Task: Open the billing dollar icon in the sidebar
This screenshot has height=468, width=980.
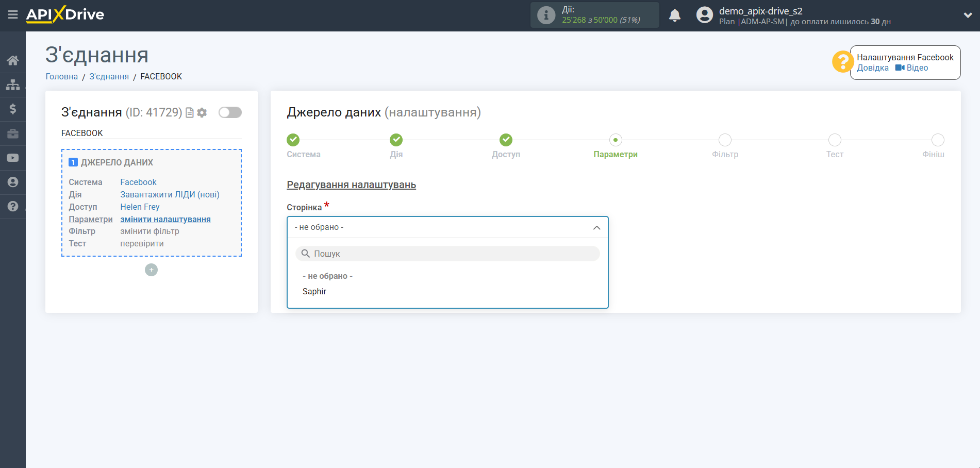Action: coord(13,109)
